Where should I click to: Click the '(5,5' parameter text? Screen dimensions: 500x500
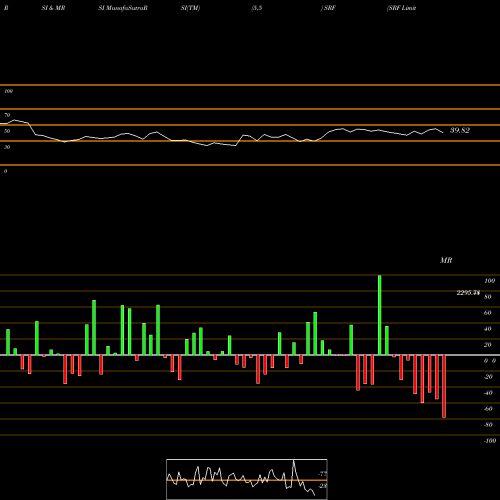click(257, 8)
